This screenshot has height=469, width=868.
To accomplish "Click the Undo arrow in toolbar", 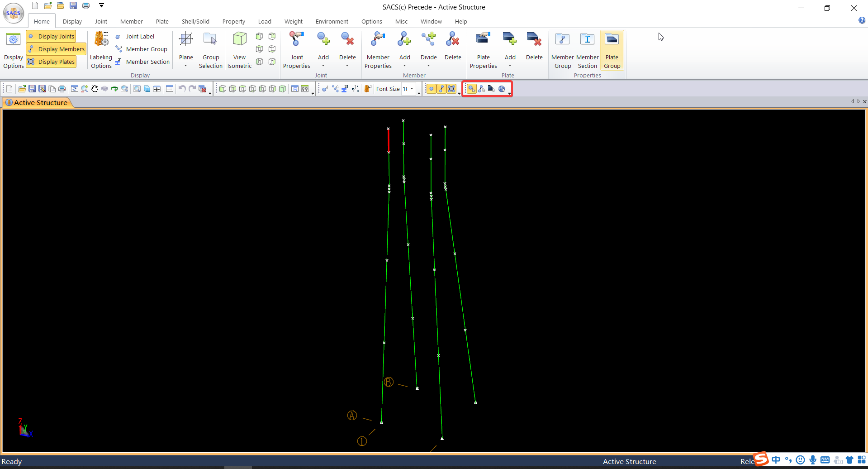I will click(x=182, y=89).
